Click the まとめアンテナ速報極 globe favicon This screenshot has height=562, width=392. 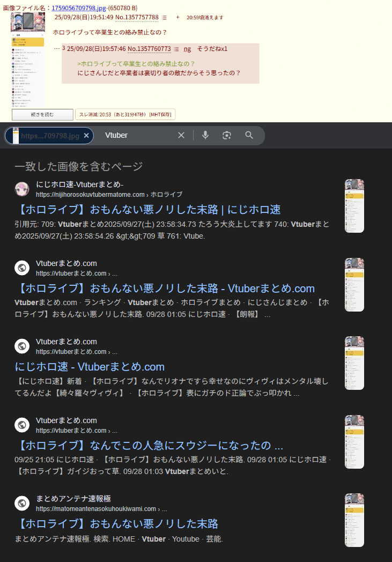[22, 503]
